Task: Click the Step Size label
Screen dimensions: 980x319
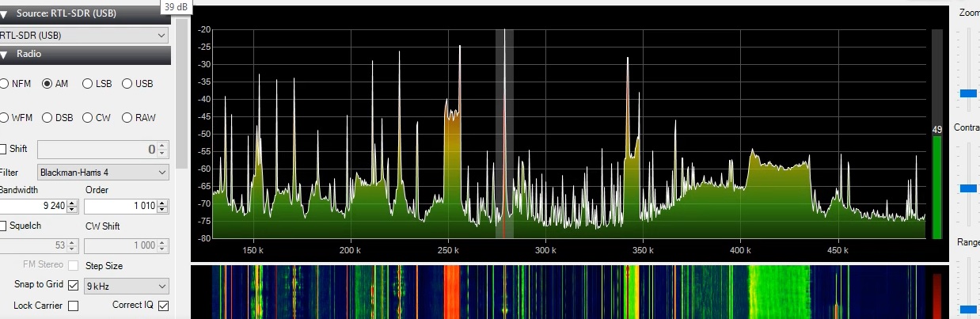Action: tap(104, 266)
